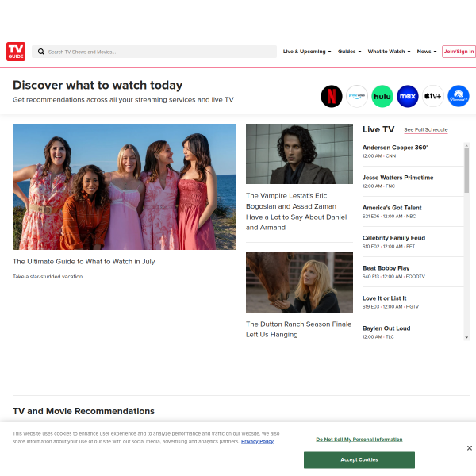Click the Live TV list scrollbar thumb

(466, 170)
